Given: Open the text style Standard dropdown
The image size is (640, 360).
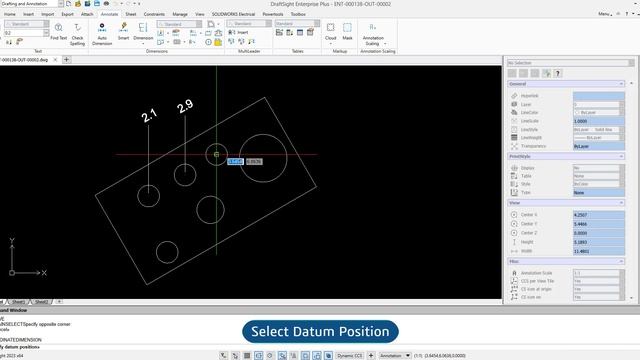Looking at the screenshot, I should click(x=46, y=24).
